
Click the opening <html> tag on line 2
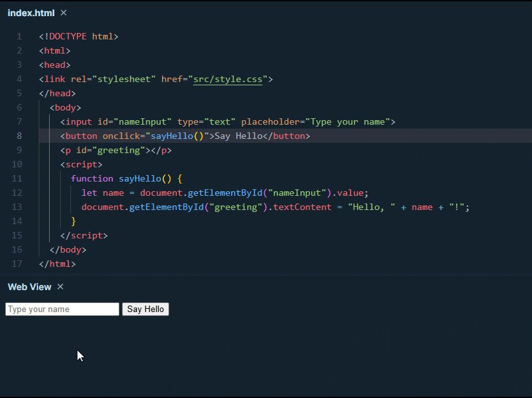pos(55,50)
